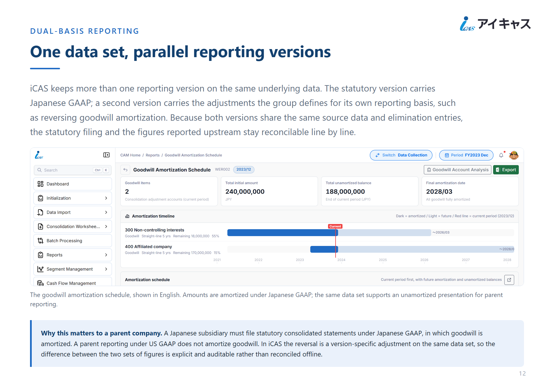Select the Batch Processing menu item
Image resolution: width=554 pixels, height=392 pixels.
tap(73, 240)
